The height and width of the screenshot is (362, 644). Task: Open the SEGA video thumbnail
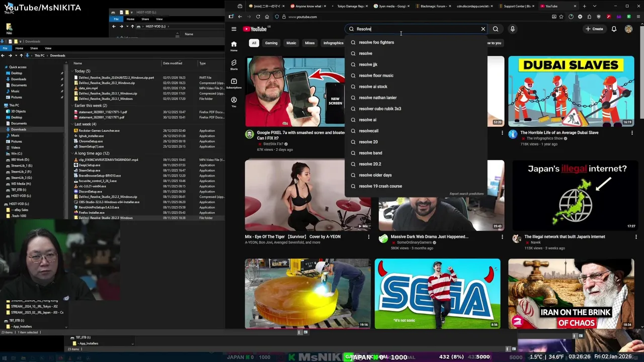point(437,294)
